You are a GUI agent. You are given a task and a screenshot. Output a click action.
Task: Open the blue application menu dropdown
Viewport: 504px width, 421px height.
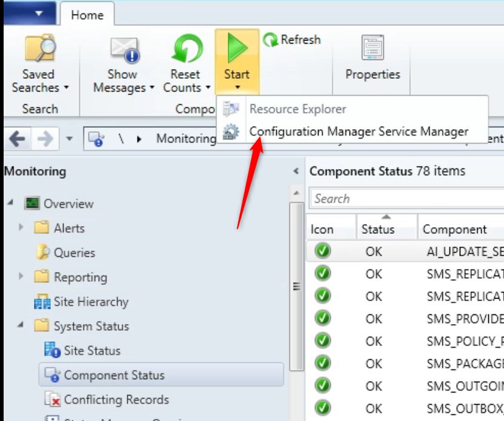click(x=30, y=13)
